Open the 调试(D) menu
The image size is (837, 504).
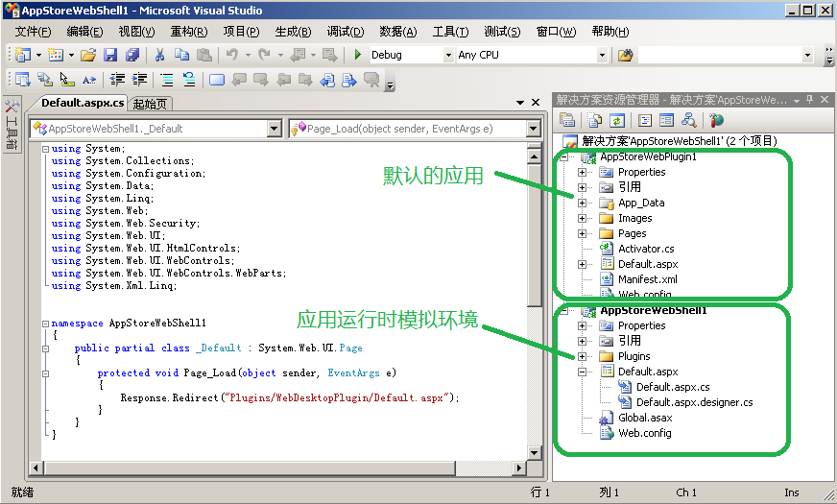(x=346, y=32)
